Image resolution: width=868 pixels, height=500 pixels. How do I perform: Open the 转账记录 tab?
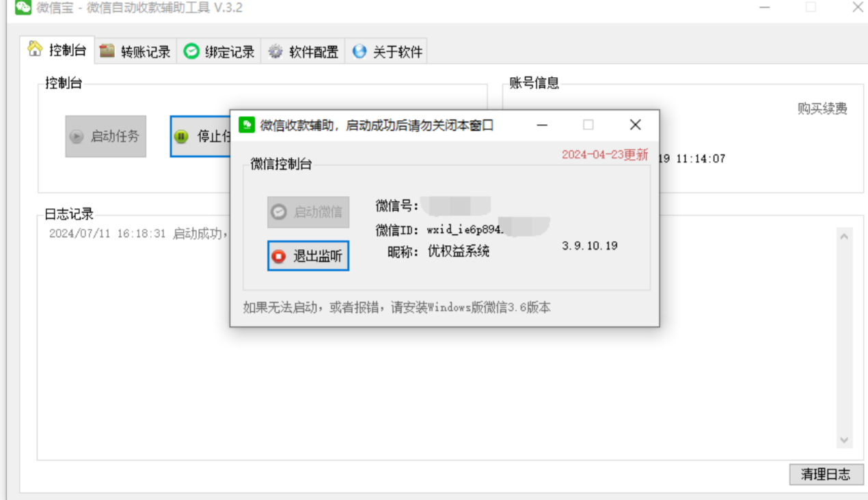point(135,51)
